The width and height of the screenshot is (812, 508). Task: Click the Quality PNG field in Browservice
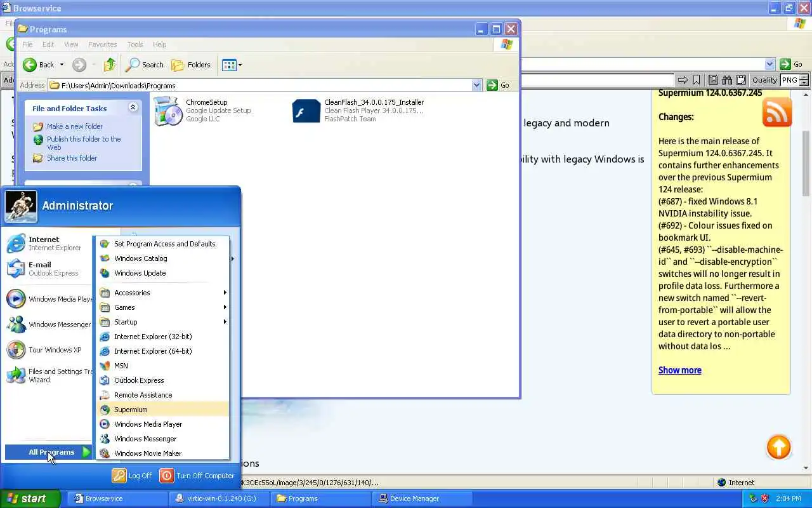pos(789,80)
